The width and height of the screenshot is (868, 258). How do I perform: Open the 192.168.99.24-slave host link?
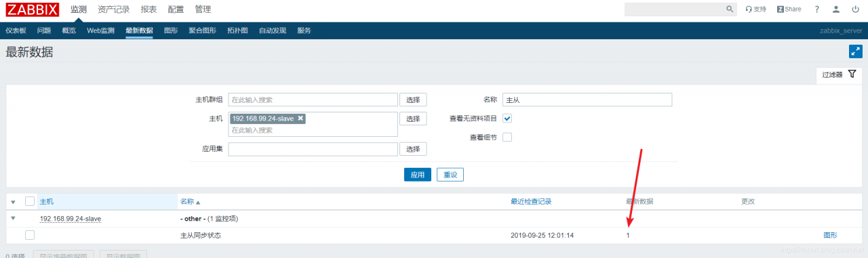point(71,219)
